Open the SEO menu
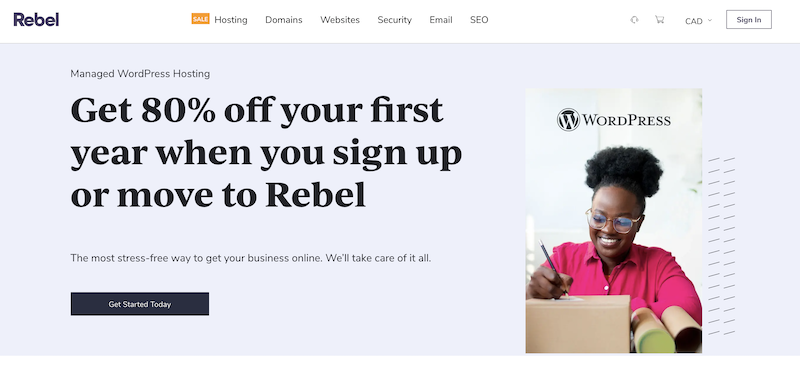Viewport: 800px width, 374px height. click(479, 20)
